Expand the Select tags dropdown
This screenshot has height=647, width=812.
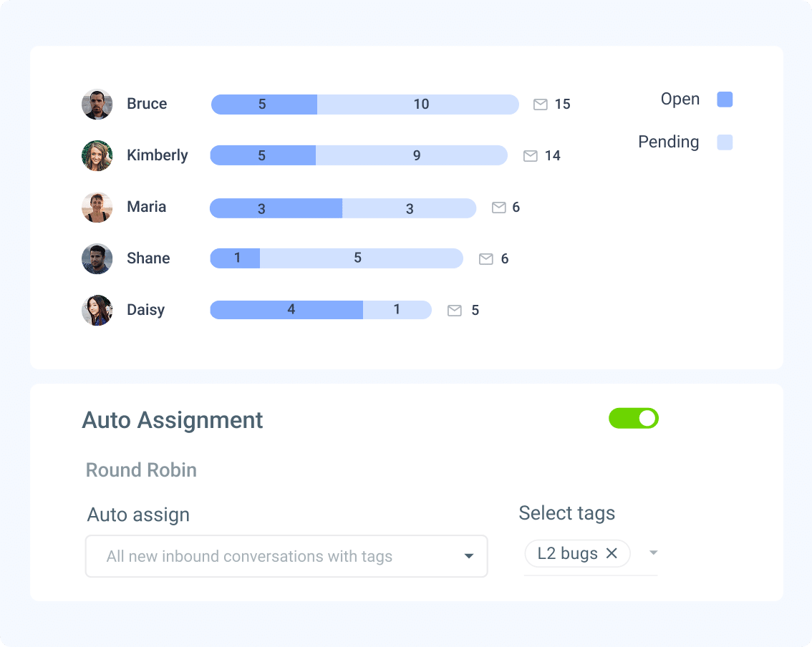point(652,553)
